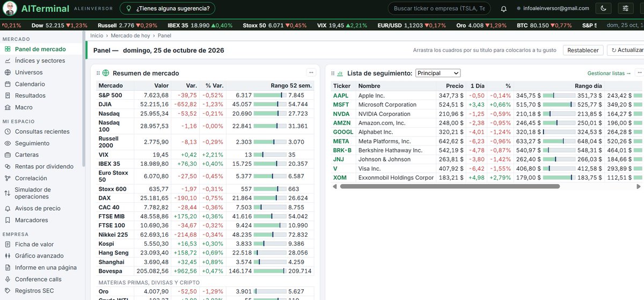The height and width of the screenshot is (300, 644).
Task: Click EUR/USD quote in ticker tape
Action: (412, 25)
